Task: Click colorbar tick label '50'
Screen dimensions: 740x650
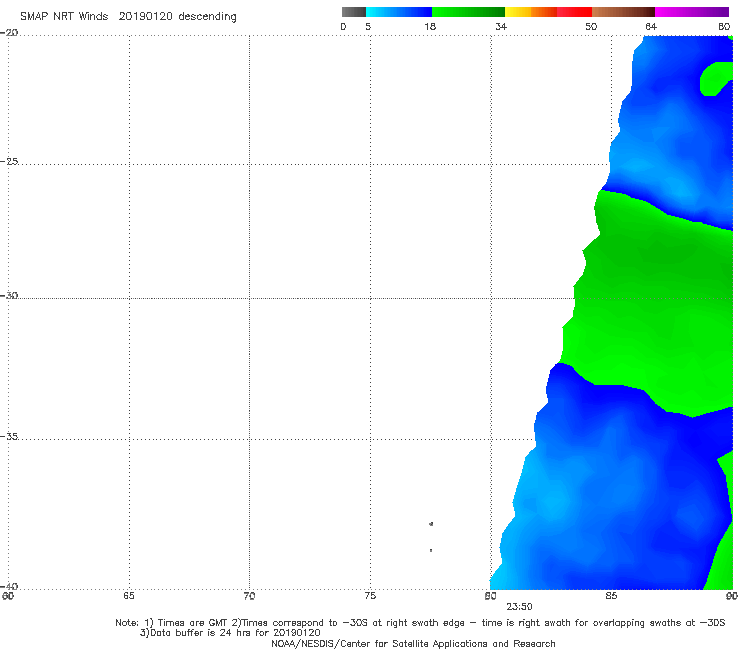Action: (591, 26)
